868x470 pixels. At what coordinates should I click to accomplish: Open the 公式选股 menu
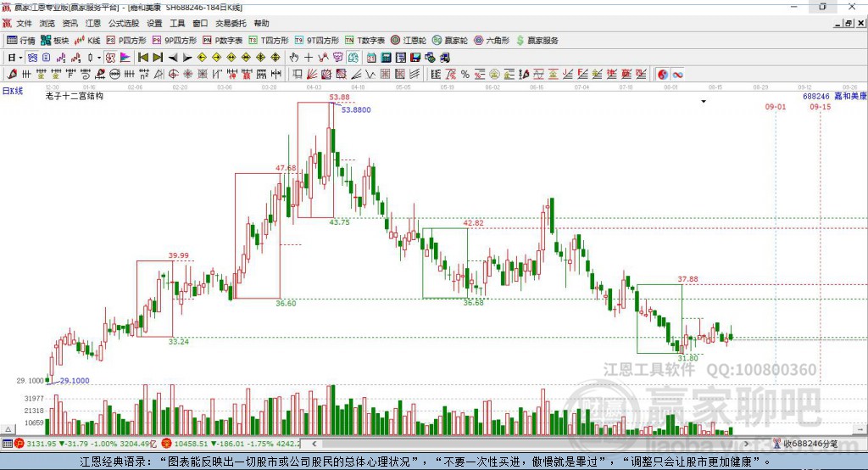pyautogui.click(x=124, y=23)
